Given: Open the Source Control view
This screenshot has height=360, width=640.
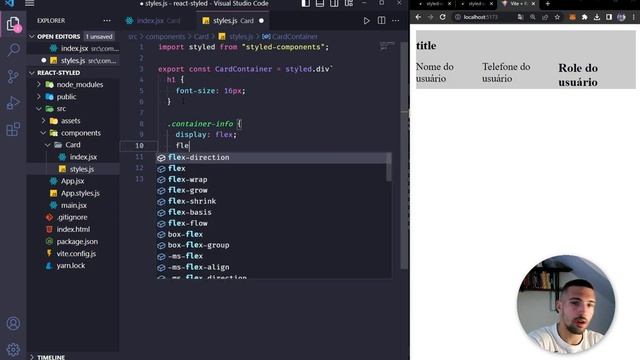Looking at the screenshot, I should (13, 76).
